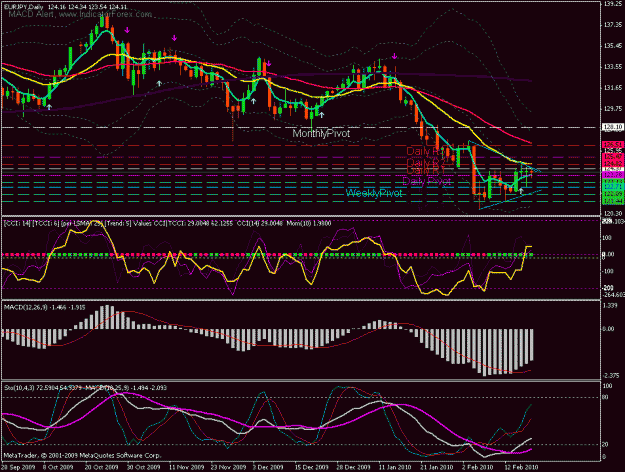Click the EURJPY,Daily chart title
Screen dimensions: 625x472
65,7
